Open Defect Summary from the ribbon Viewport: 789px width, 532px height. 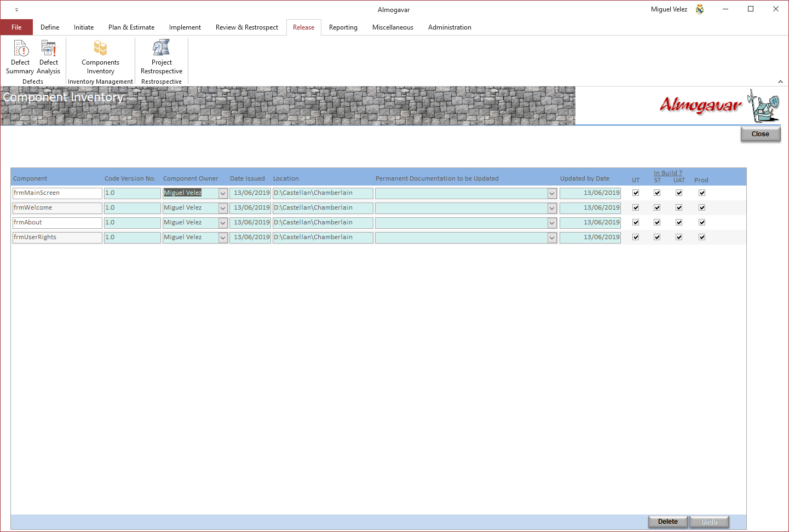coord(20,57)
